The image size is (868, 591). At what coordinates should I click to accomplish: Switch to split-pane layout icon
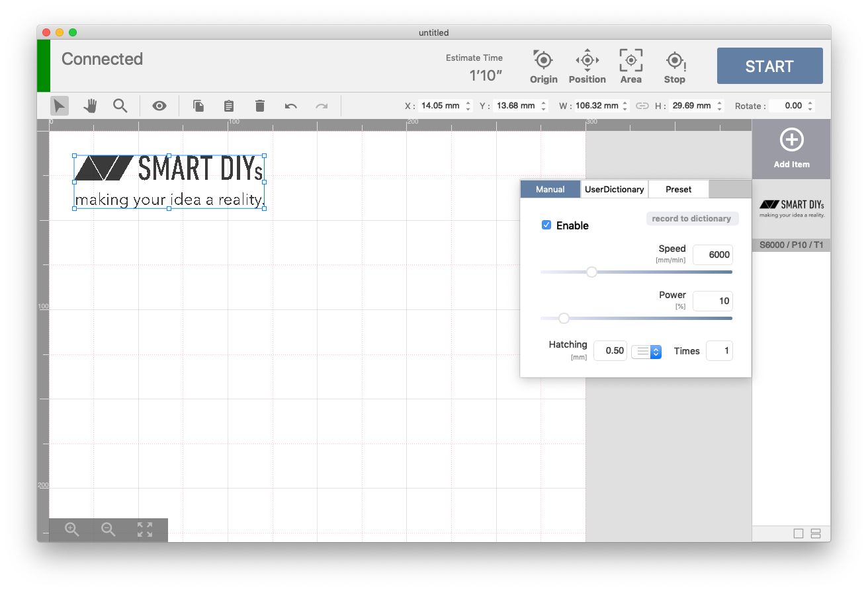coord(816,533)
